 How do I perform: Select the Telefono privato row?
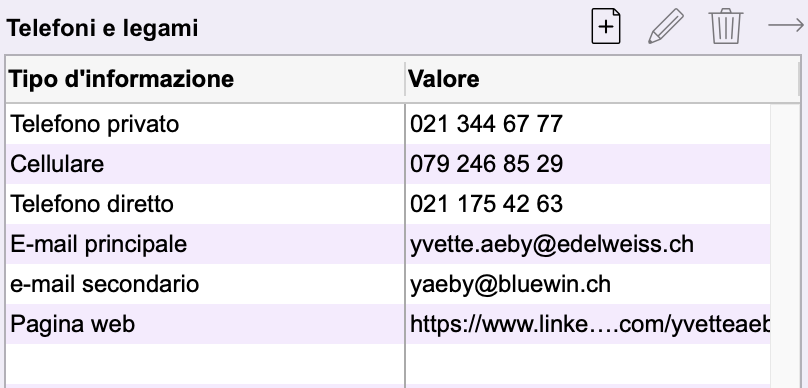click(x=388, y=124)
